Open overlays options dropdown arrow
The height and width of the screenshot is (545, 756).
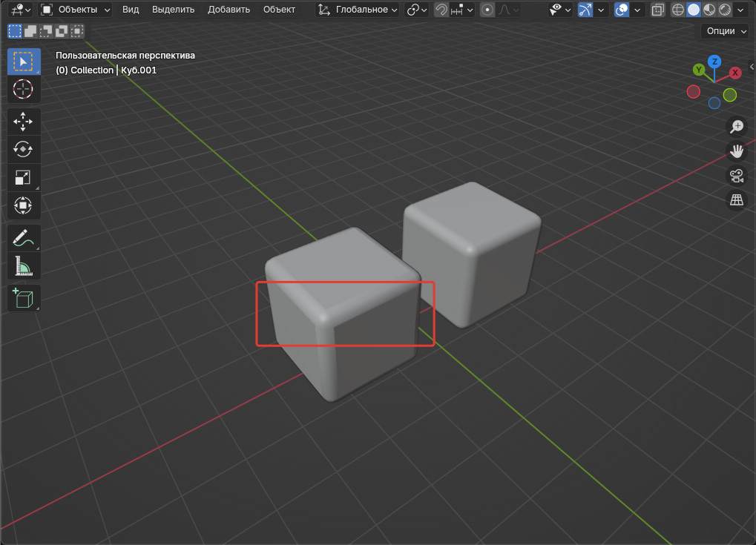point(637,9)
